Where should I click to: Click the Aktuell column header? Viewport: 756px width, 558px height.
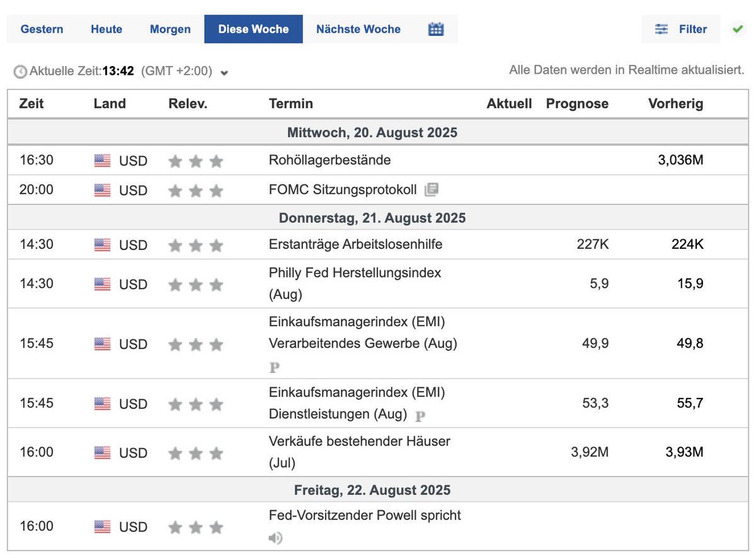pos(509,104)
